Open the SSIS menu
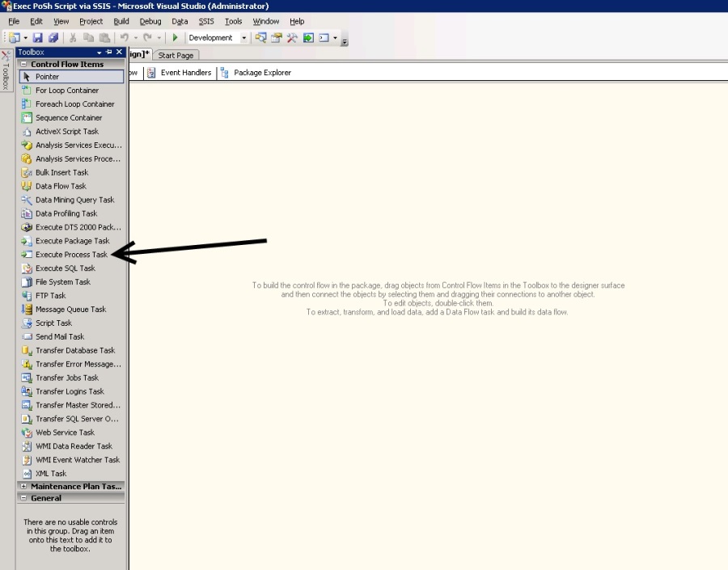 click(206, 21)
